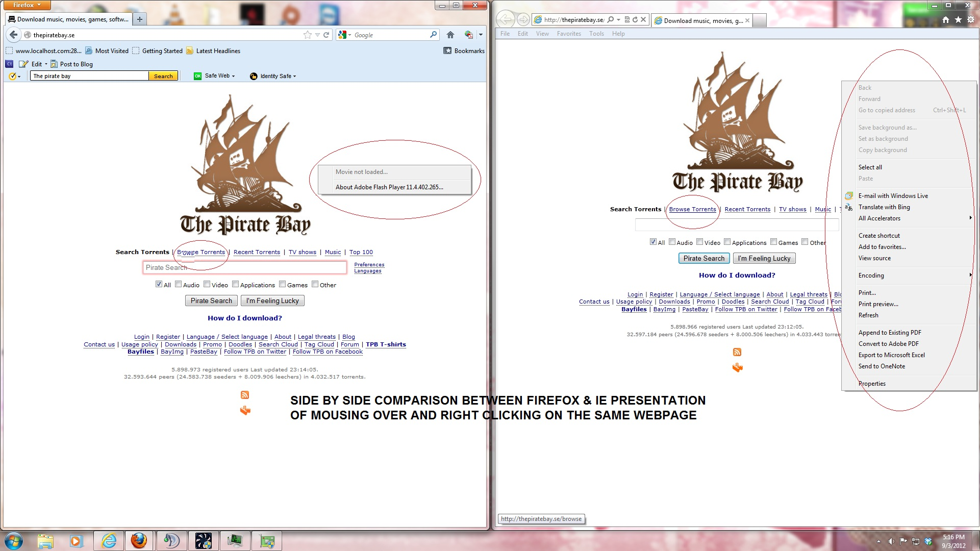Image resolution: width=980 pixels, height=551 pixels.
Task: Click the Pirate Search button in Firefox
Action: click(x=211, y=300)
